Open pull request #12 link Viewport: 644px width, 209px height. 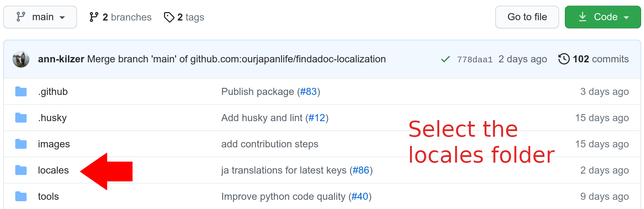(x=317, y=118)
